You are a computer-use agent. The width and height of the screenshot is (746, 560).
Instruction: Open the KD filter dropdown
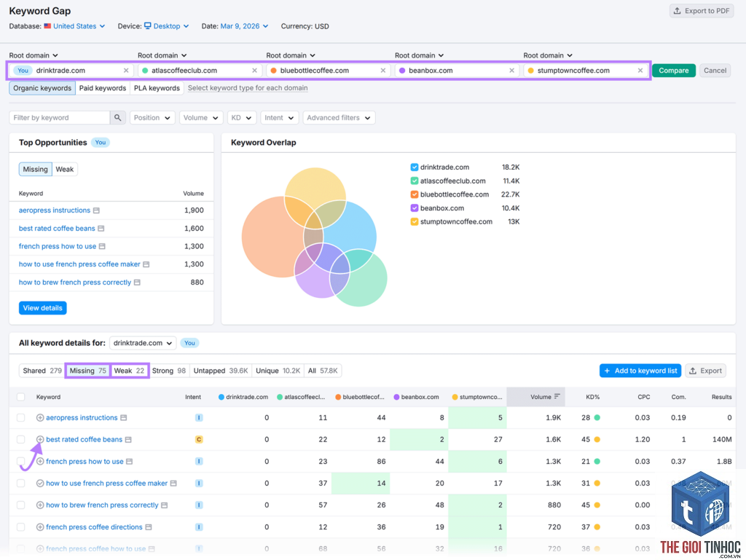click(x=242, y=117)
